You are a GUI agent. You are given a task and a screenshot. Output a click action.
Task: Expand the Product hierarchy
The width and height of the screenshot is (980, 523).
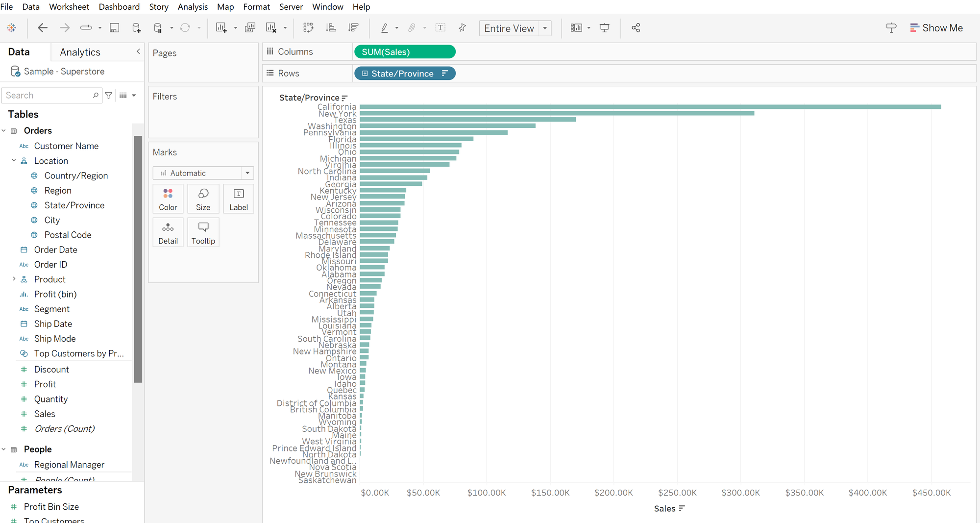point(14,279)
